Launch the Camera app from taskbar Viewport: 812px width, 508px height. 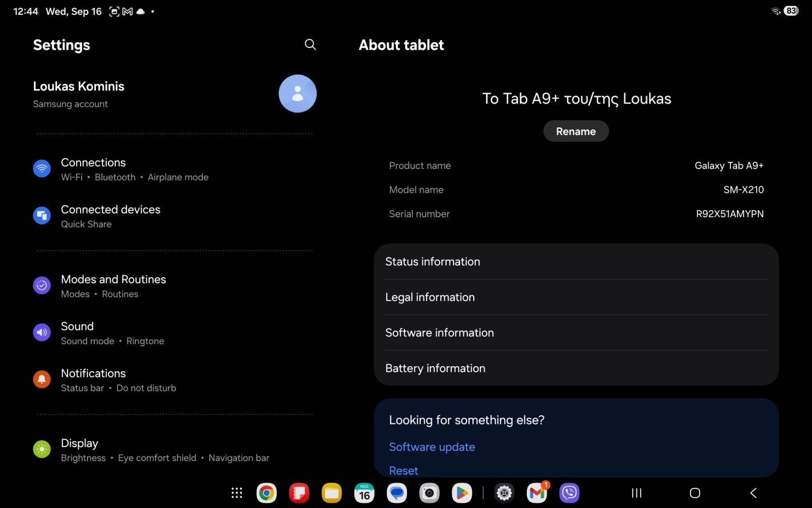pyautogui.click(x=429, y=493)
